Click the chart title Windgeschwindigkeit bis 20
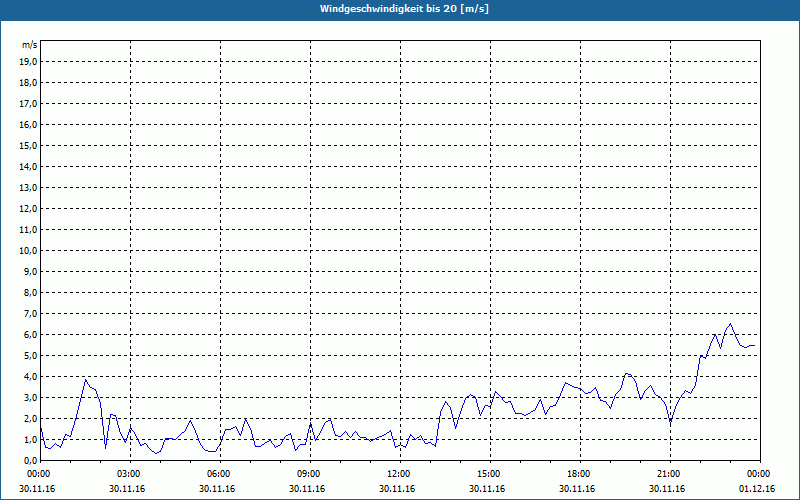This screenshot has width=800, height=500. coord(404,9)
